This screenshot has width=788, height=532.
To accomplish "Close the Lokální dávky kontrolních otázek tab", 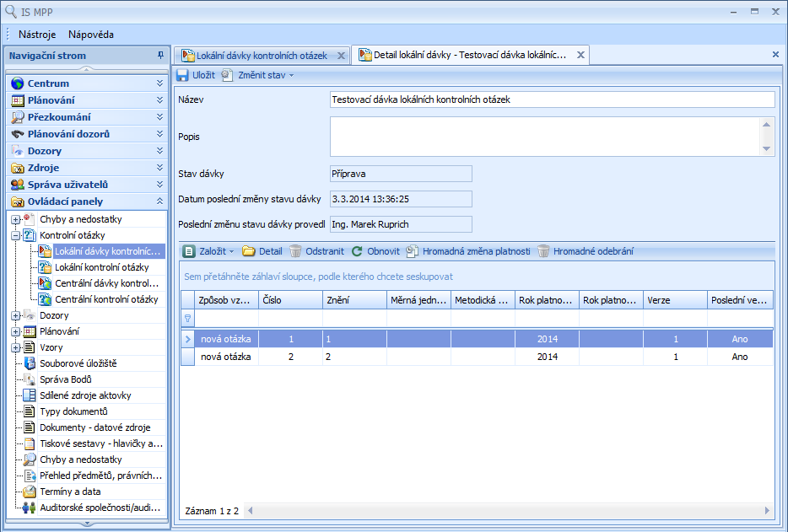I will [x=341, y=56].
